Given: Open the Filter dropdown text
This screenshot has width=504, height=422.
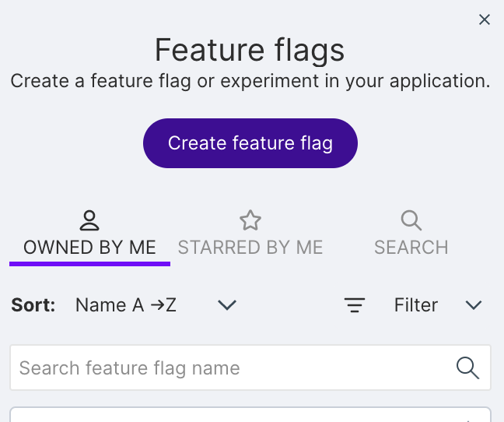Looking at the screenshot, I should [x=416, y=305].
